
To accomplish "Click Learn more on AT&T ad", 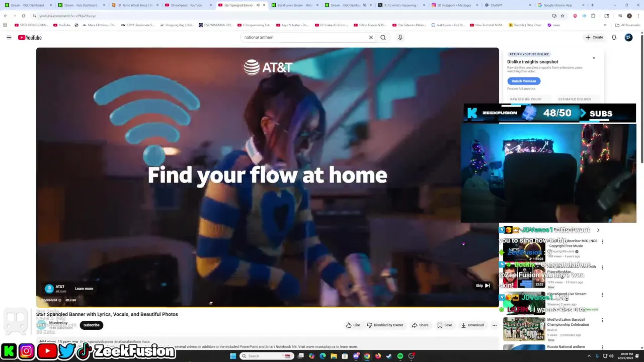I will pyautogui.click(x=84, y=289).
